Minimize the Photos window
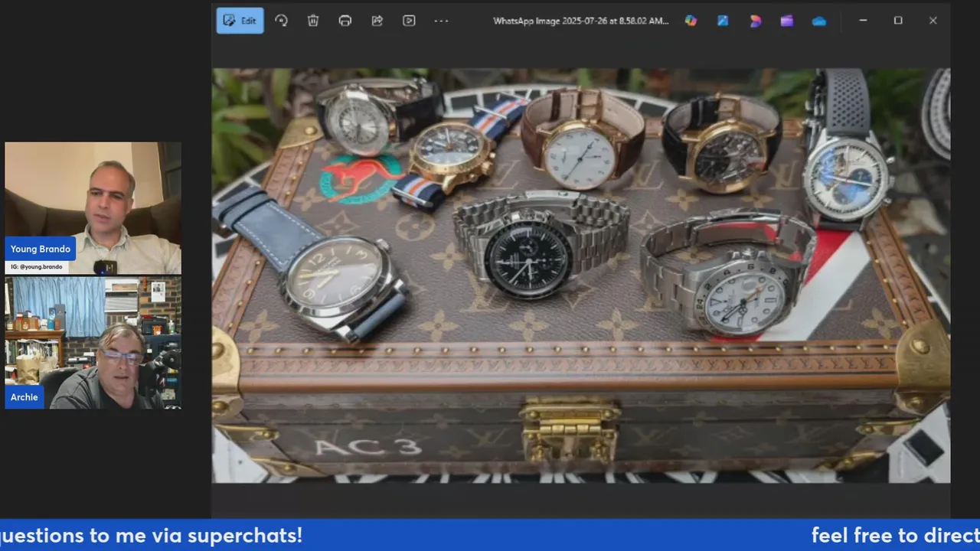Screen dimensions: 980x551 (x=863, y=21)
